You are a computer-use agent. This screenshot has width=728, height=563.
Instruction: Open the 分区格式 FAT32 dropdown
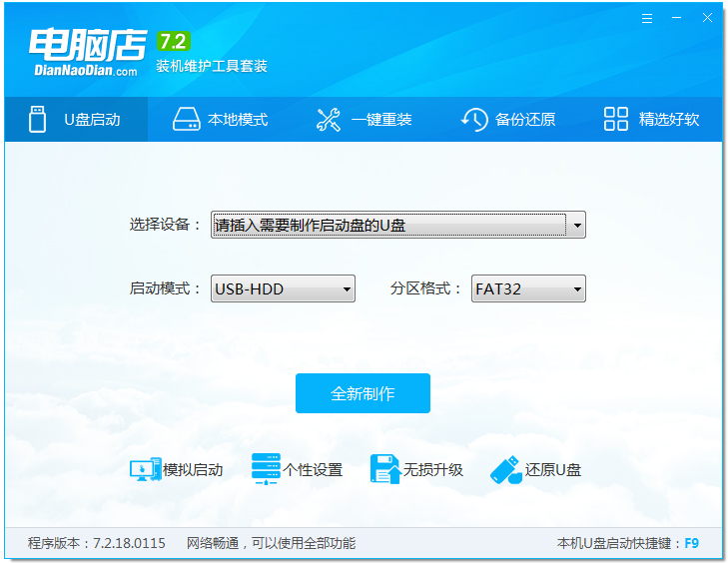coord(528,288)
